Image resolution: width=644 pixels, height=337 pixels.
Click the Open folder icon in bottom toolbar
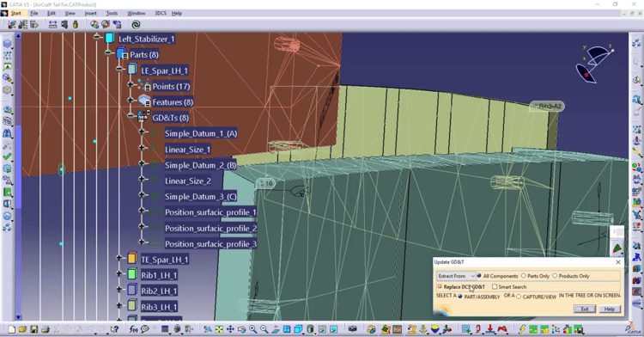point(22,329)
